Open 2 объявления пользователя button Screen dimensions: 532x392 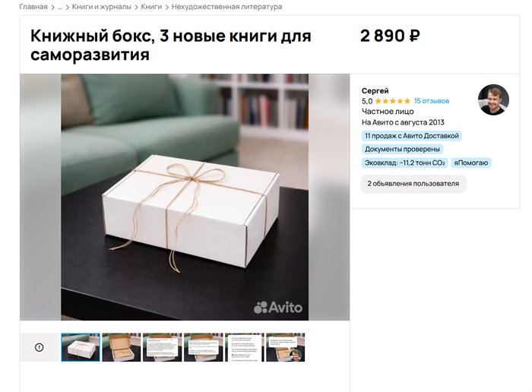point(413,184)
